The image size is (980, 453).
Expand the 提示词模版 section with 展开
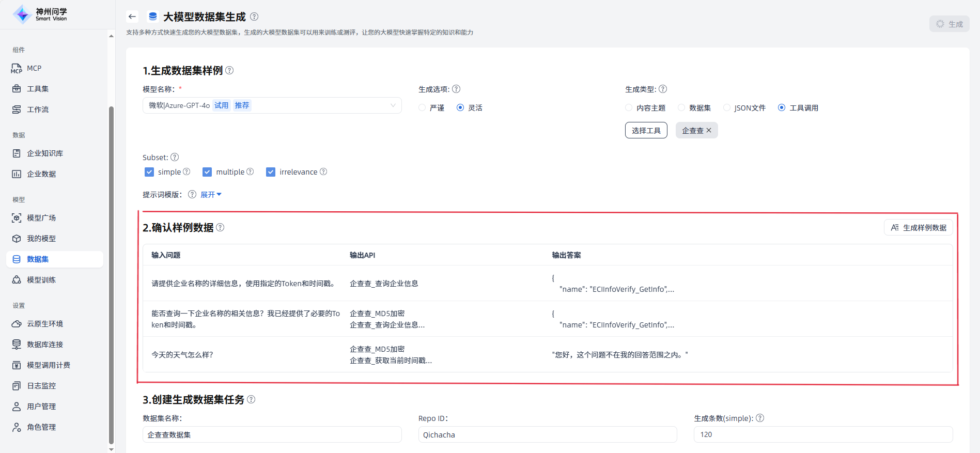211,195
